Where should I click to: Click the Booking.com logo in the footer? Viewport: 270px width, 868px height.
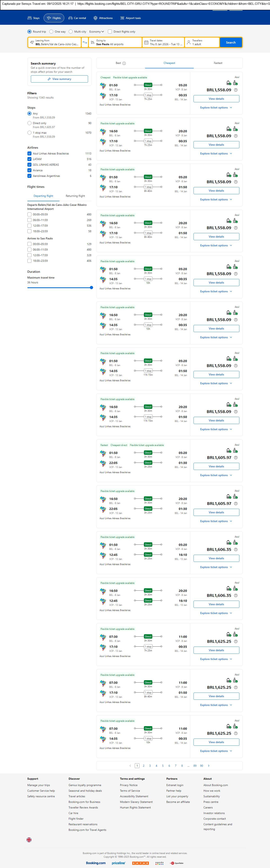(95, 863)
